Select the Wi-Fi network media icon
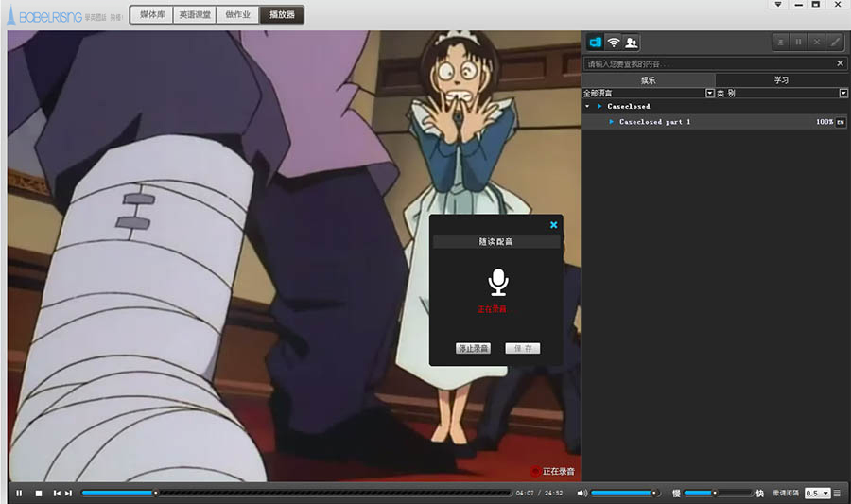The image size is (851, 504). coord(614,43)
